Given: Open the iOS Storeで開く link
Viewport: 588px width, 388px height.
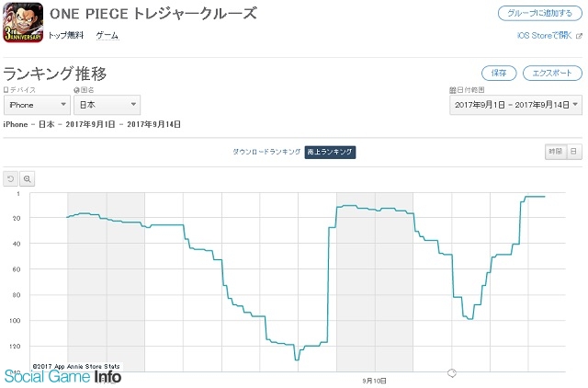Looking at the screenshot, I should (545, 36).
